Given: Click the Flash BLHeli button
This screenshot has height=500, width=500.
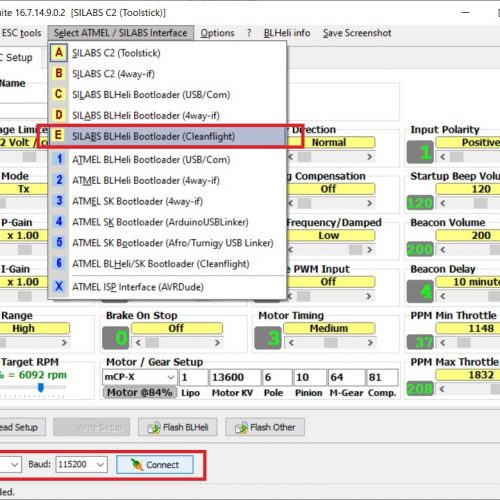Looking at the screenshot, I should click(x=178, y=427).
